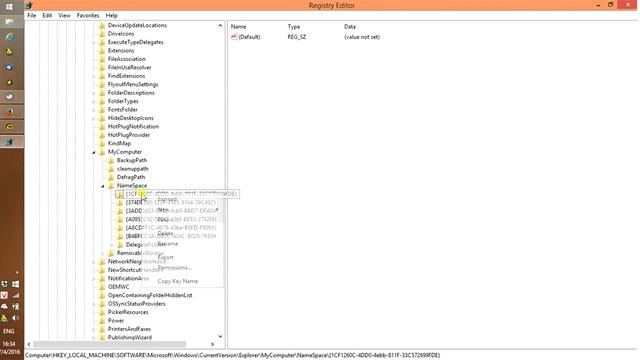This screenshot has height=360, width=640.
Task: Click the {A095... key folder icon
Action: tap(120, 219)
